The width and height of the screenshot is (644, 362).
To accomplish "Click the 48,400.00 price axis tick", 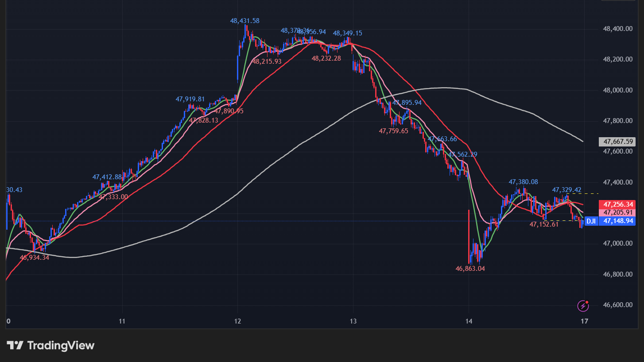I will pos(617,29).
